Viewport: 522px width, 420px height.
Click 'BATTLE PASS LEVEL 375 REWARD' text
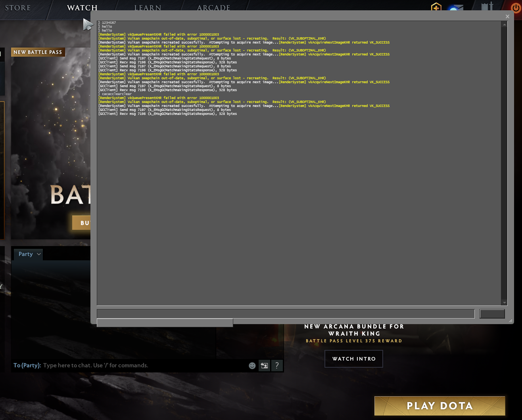(x=354, y=341)
